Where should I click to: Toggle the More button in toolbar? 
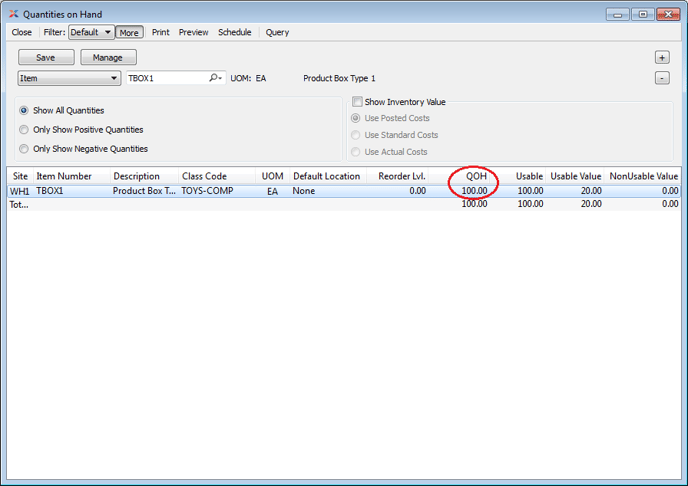coord(128,32)
